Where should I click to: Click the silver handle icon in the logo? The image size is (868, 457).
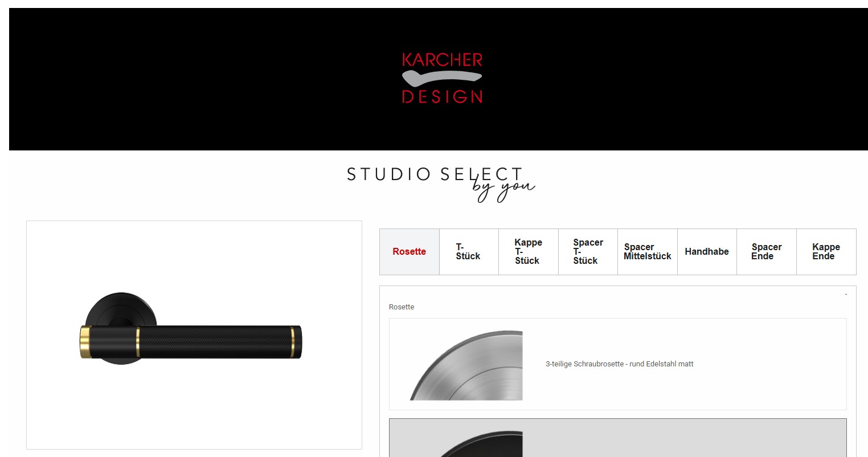point(442,78)
